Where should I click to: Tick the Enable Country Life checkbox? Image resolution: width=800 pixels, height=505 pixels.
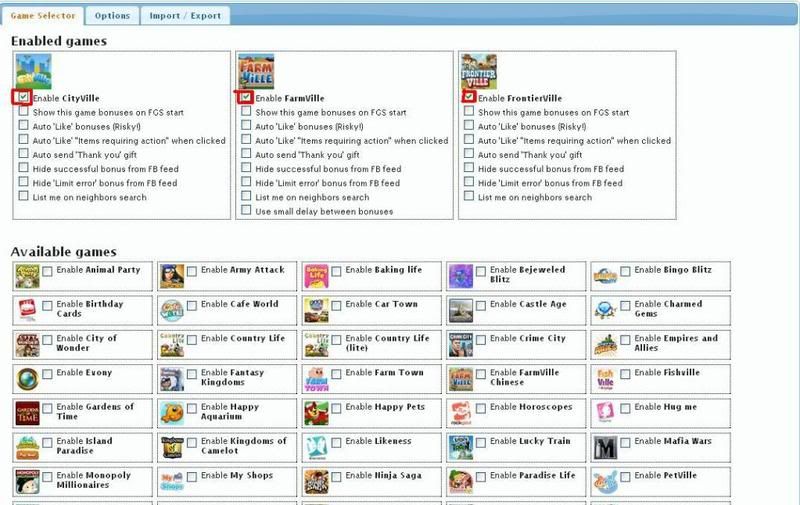click(192, 340)
